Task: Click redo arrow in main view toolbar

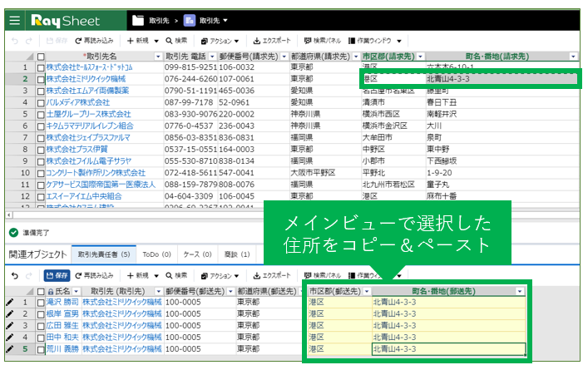Action: [x=29, y=41]
